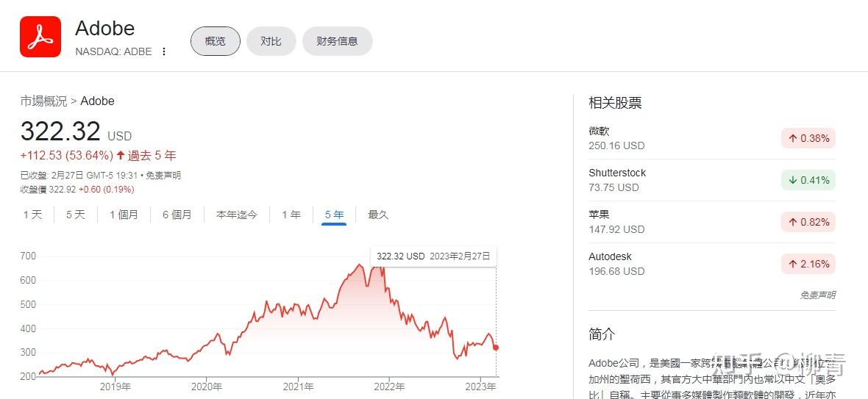Open the 财务信息 financials tab
Viewport: 868px width, 399px height.
[337, 41]
